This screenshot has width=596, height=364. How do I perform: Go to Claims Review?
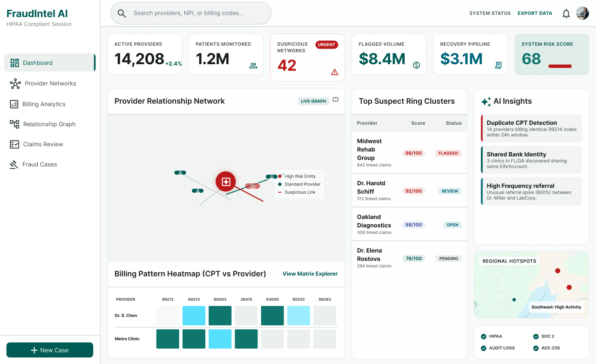click(x=36, y=144)
